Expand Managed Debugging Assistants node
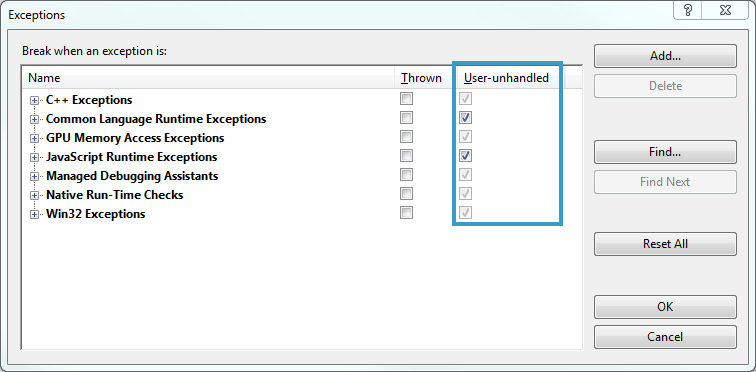 tap(34, 177)
